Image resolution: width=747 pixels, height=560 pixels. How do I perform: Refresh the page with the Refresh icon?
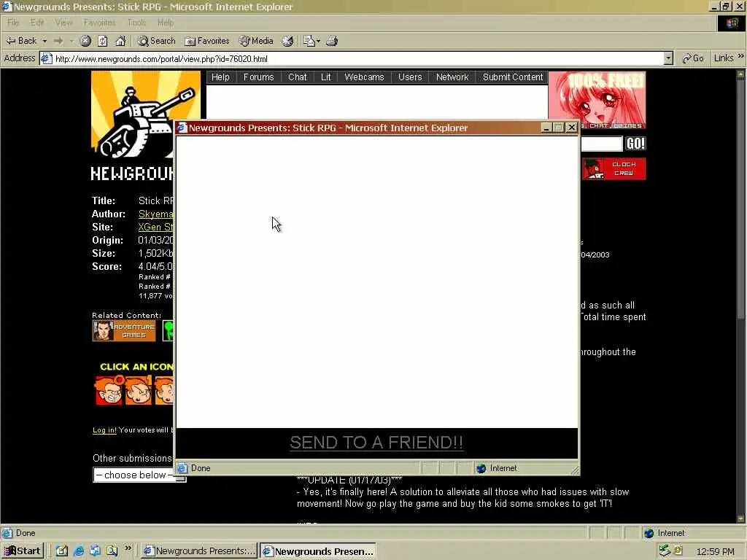click(102, 41)
